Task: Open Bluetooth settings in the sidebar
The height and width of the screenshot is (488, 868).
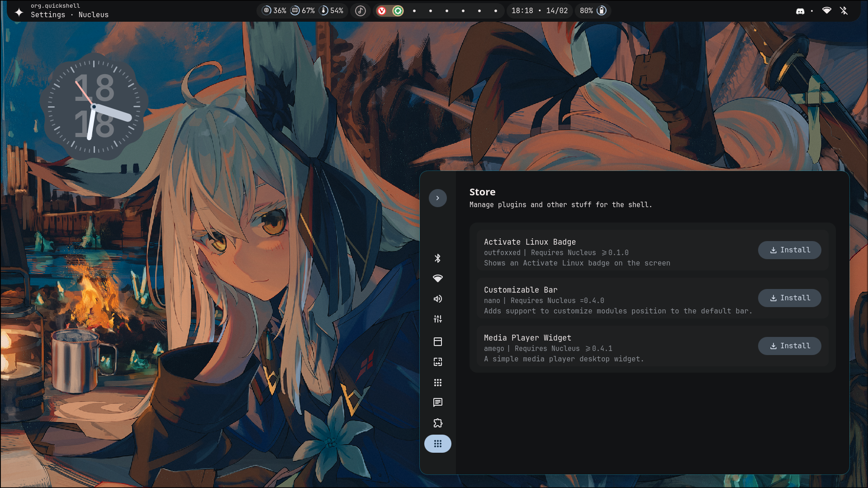Action: (x=437, y=258)
